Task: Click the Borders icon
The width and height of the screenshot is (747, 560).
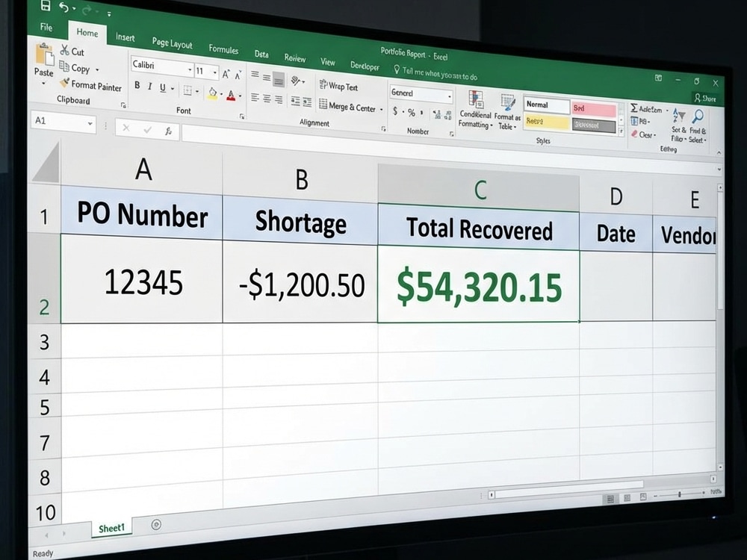Action: pyautogui.click(x=187, y=90)
